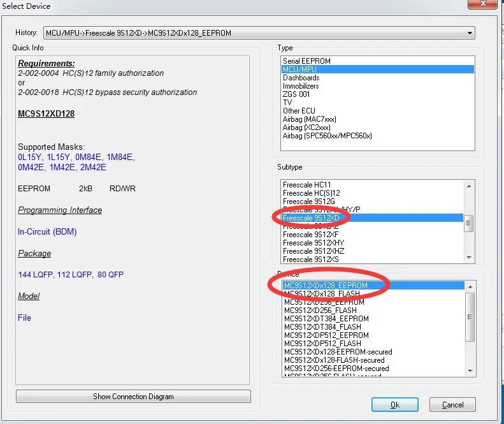Click Device list scrollbar thumb
Image resolution: width=504 pixels, height=424 pixels.
click(x=470, y=317)
